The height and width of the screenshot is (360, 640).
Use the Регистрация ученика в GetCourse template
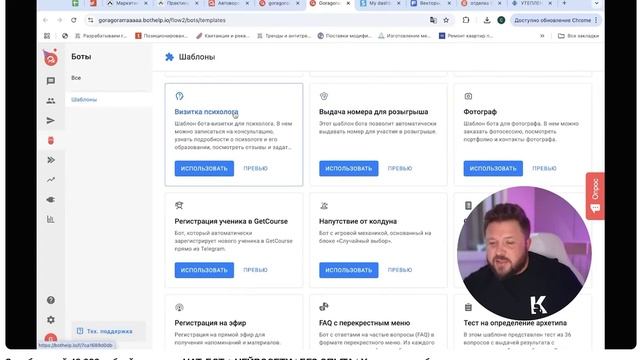pos(204,270)
